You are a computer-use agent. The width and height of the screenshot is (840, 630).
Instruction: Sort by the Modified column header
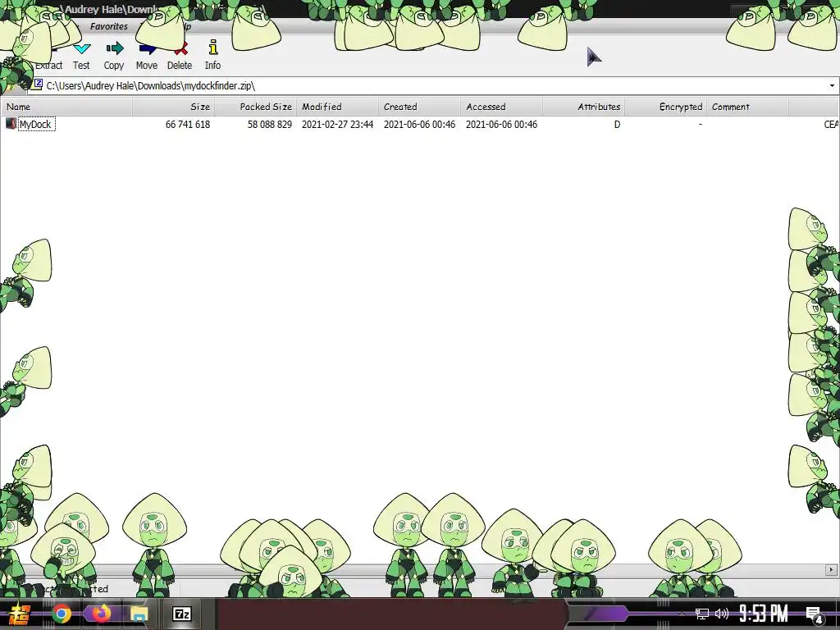coord(337,107)
